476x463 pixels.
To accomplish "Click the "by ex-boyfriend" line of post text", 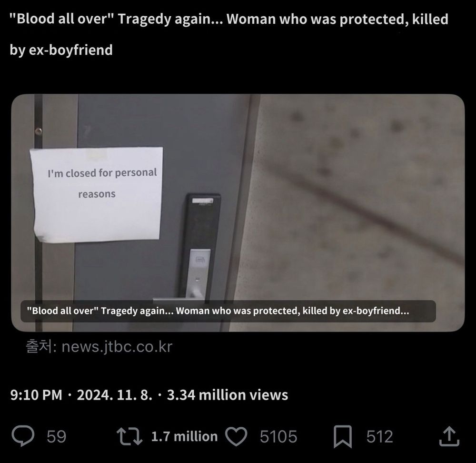I will (x=61, y=50).
